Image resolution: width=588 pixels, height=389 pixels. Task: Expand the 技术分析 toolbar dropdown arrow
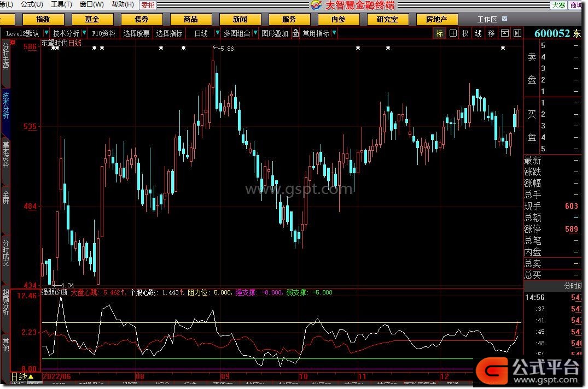[x=84, y=33]
